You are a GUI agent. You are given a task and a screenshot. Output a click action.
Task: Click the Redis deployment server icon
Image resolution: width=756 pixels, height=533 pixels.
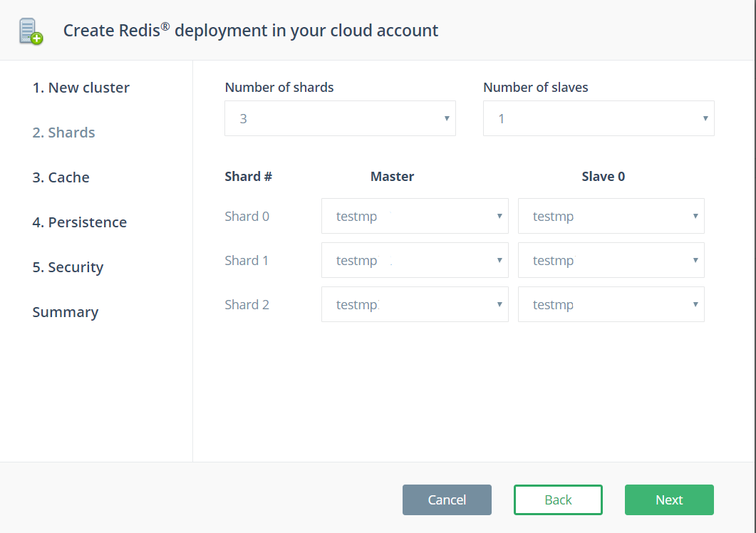pyautogui.click(x=31, y=31)
